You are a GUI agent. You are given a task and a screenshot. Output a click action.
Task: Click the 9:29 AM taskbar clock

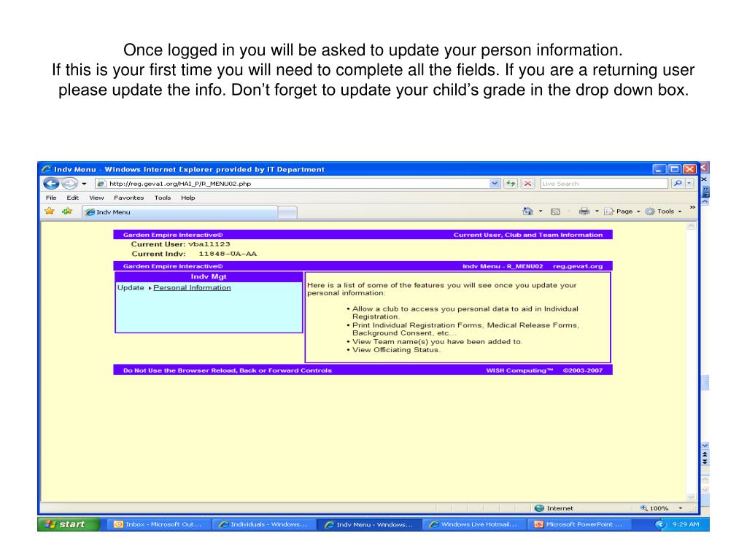686,524
